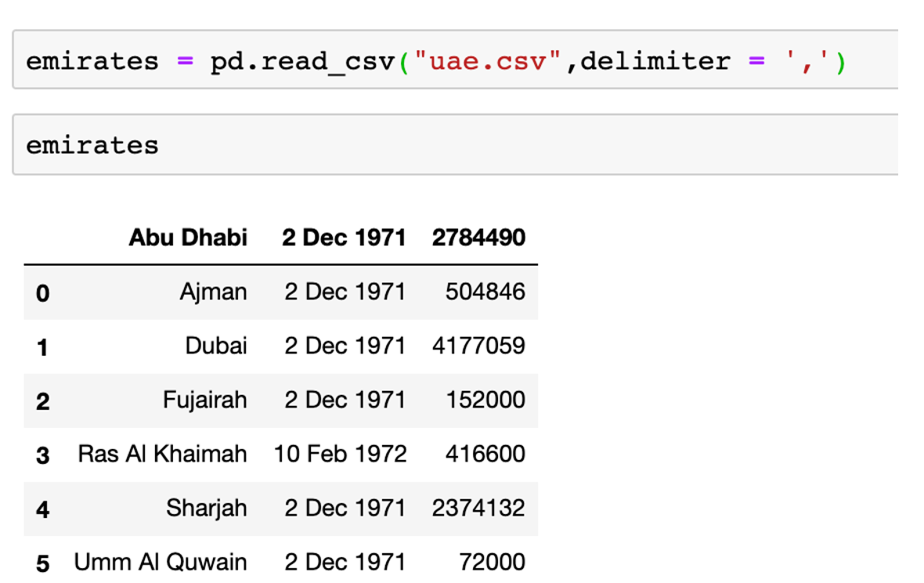Select the value 416600
The width and height of the screenshot is (924, 583).
tap(485, 454)
